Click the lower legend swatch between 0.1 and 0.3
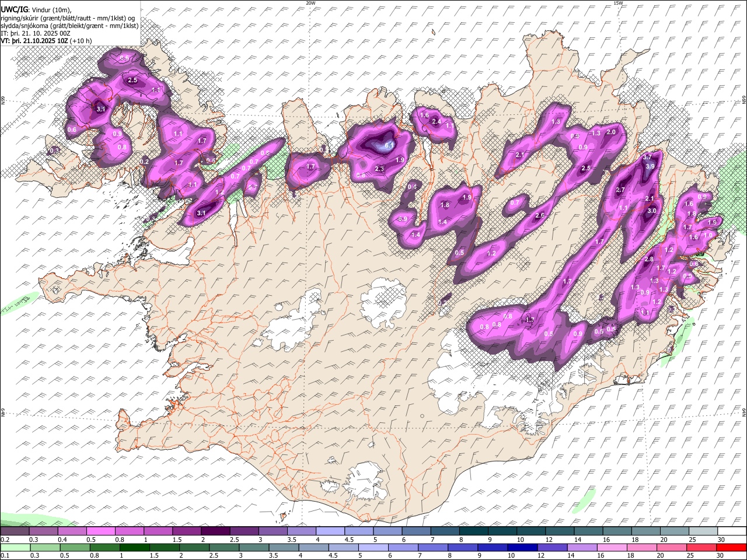 click(x=15, y=547)
